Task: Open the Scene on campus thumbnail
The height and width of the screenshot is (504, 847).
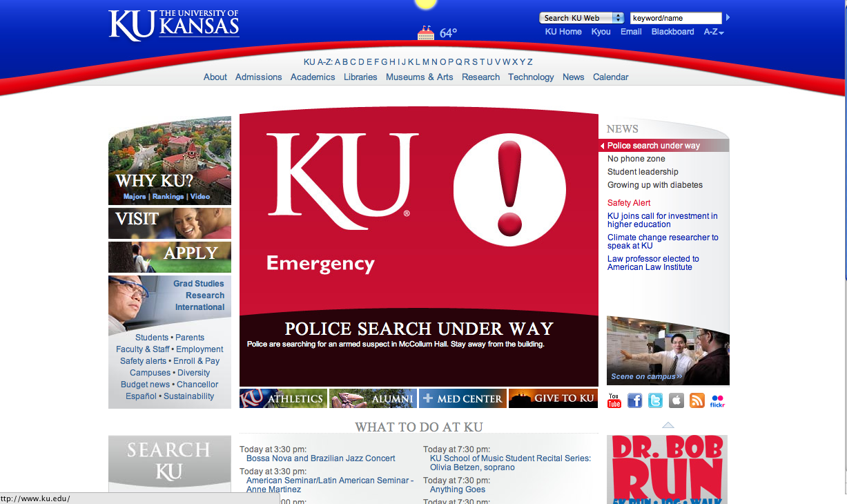Action: (668, 351)
